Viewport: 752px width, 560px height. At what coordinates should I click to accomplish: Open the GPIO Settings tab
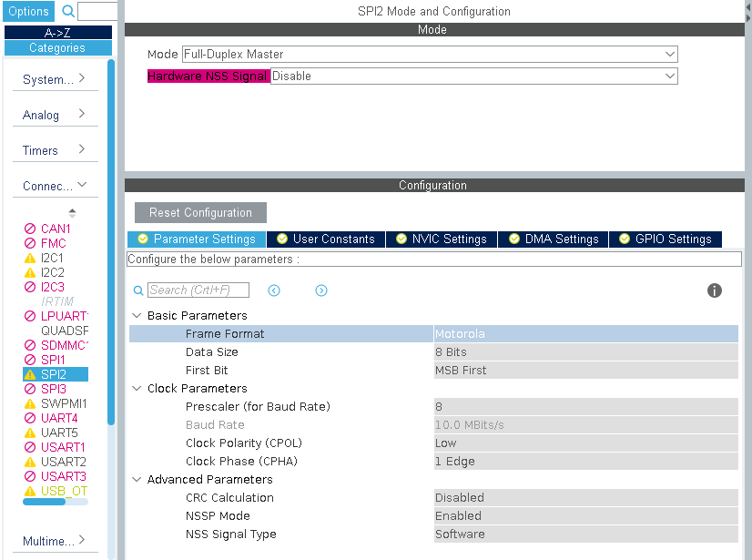click(x=665, y=239)
